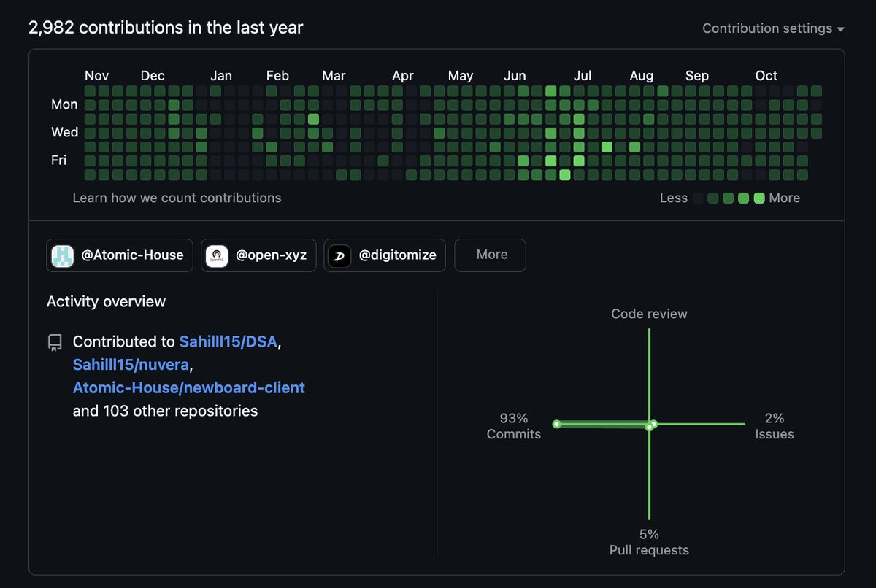Click the Jul month label
876x588 pixels.
(583, 76)
